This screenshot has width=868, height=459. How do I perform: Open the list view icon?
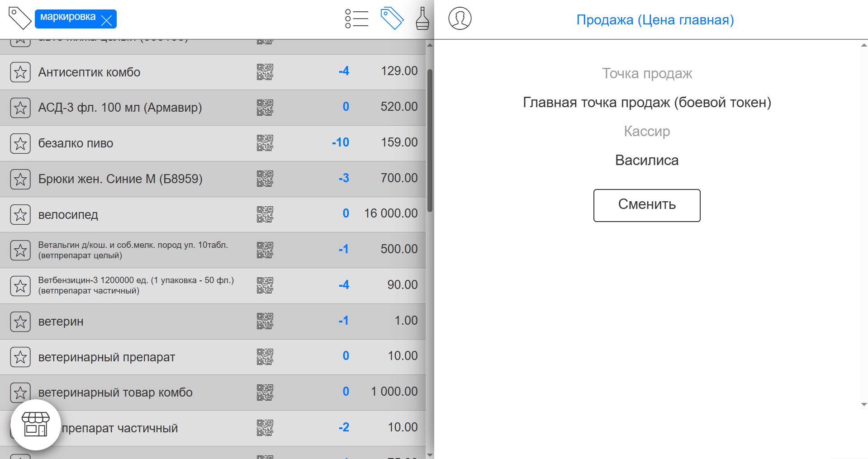pos(356,19)
